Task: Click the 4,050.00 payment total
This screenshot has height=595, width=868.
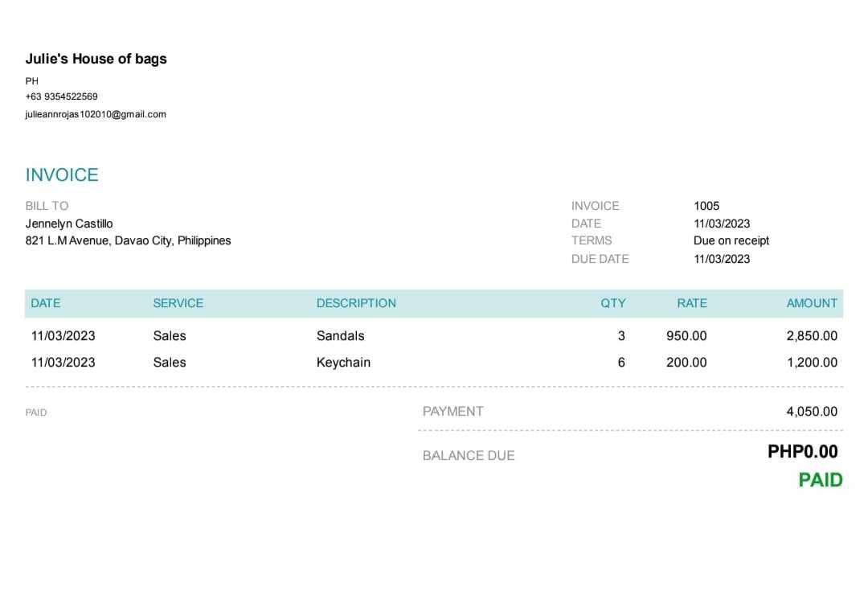Action: click(812, 412)
